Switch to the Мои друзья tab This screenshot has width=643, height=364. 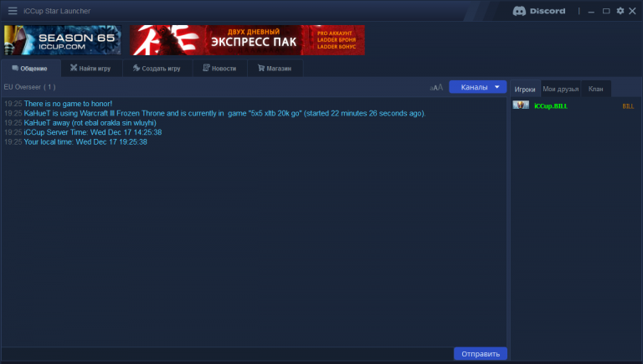(561, 89)
